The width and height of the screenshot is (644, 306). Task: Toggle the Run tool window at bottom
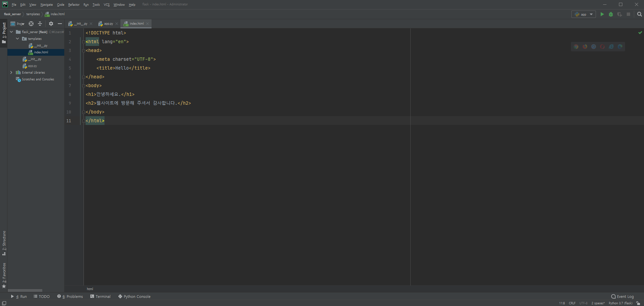[x=19, y=297]
